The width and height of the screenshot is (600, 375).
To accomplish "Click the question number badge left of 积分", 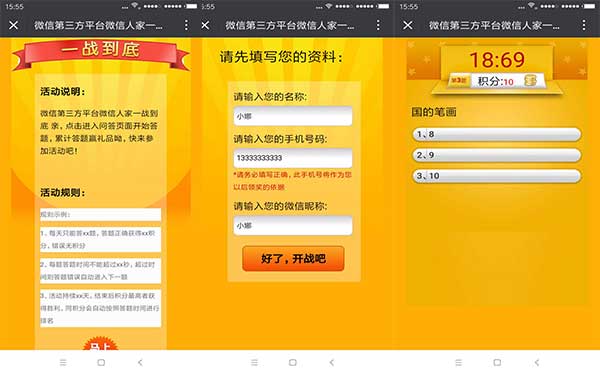I will (x=458, y=81).
